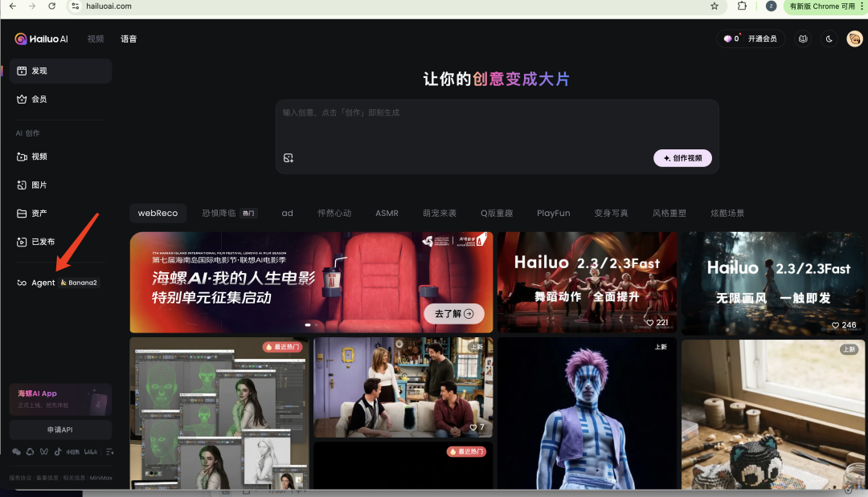This screenshot has height=497, width=868.
Task: Toggle dark mode moon icon
Action: click(829, 39)
